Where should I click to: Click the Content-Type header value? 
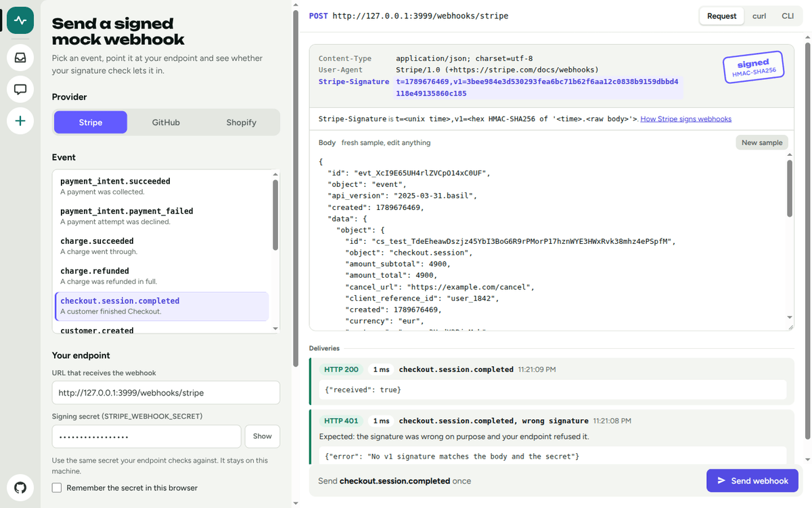point(465,59)
